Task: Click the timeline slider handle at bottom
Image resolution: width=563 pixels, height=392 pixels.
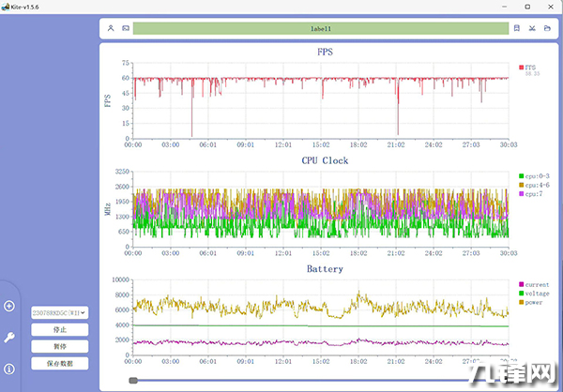Action: [x=134, y=380]
